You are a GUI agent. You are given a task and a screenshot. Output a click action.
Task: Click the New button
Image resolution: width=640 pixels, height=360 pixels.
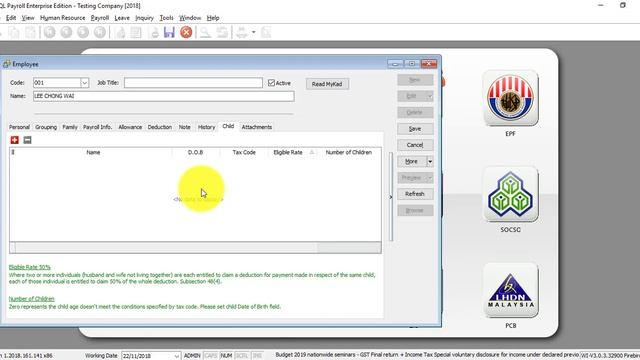415,80
